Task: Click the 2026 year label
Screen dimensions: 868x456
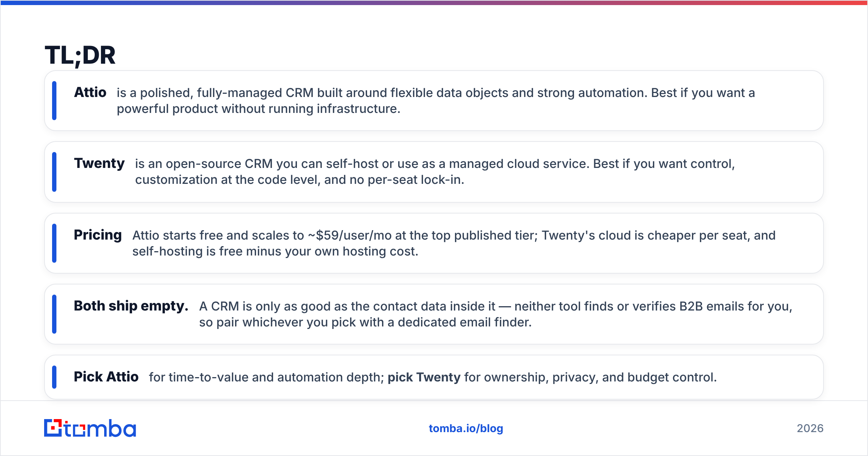Action: tap(810, 428)
